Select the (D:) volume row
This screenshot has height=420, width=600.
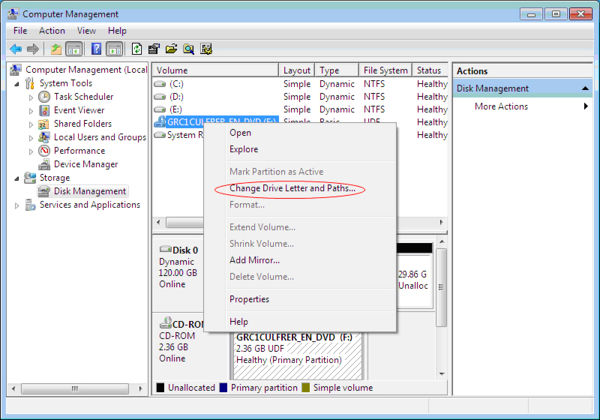[x=300, y=97]
